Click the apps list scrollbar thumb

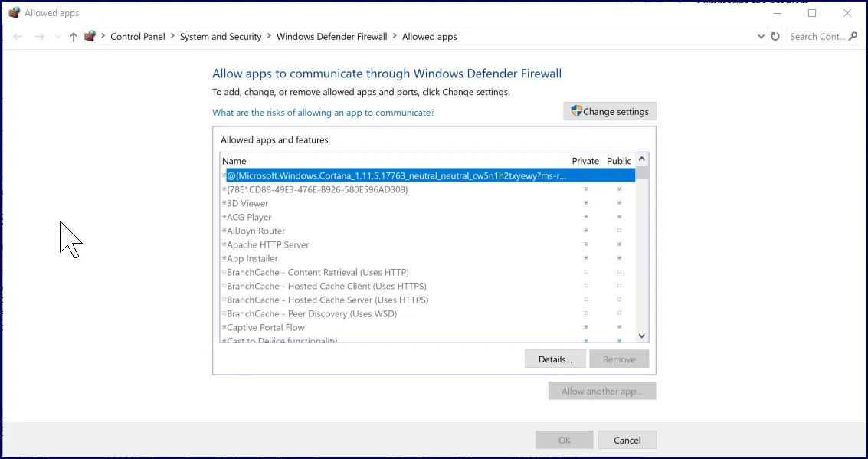[x=641, y=172]
